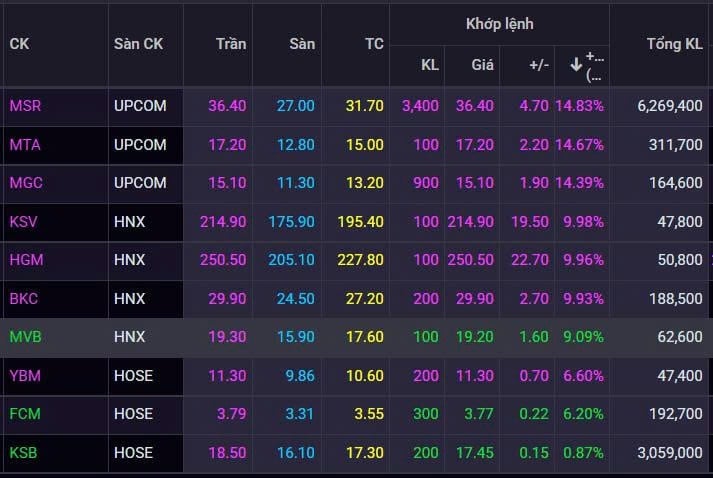This screenshot has height=478, width=713.
Task: Click the Trần column header
Action: [231, 44]
